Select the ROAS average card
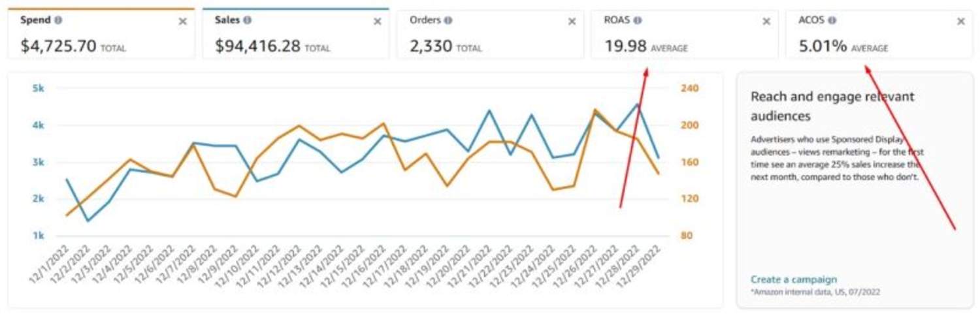The image size is (980, 316). tap(685, 34)
